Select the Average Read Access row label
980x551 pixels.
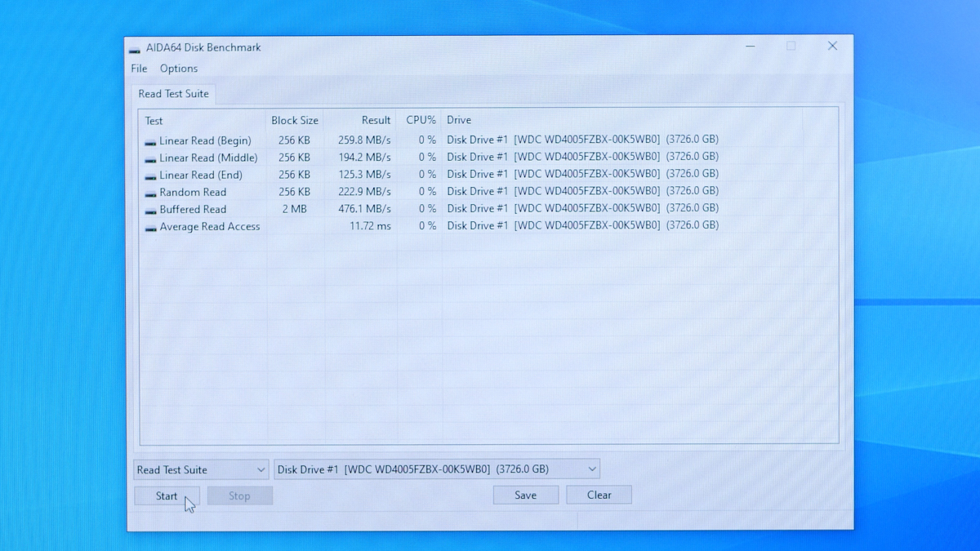coord(210,226)
